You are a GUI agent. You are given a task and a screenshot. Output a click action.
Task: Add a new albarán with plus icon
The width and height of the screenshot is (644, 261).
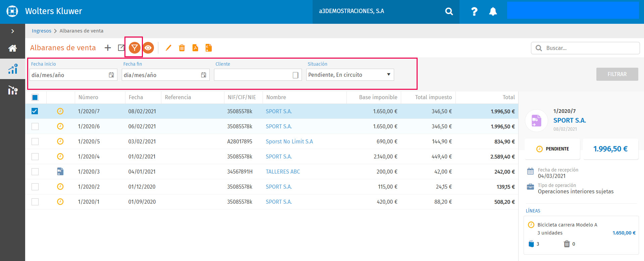tap(108, 48)
